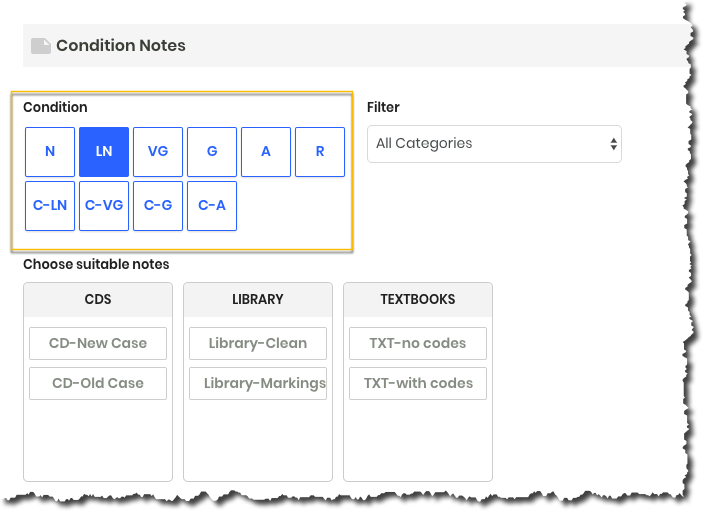Choose the Library-Clean note

(x=258, y=343)
